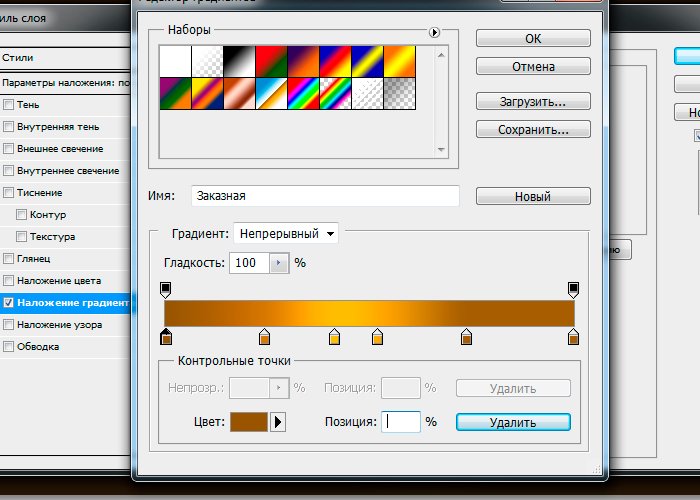
Task: Click the Имя text field Заказная
Action: [x=324, y=196]
